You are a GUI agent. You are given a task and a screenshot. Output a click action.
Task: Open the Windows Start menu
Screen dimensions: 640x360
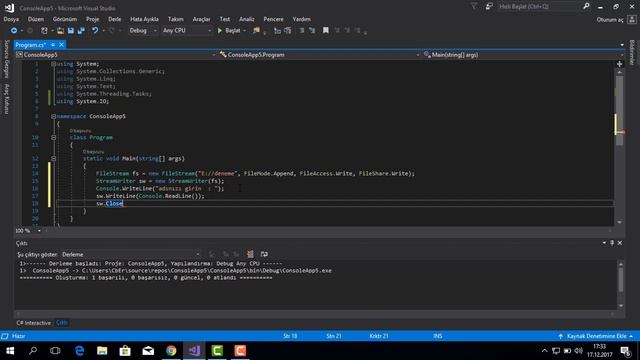tap(10, 351)
